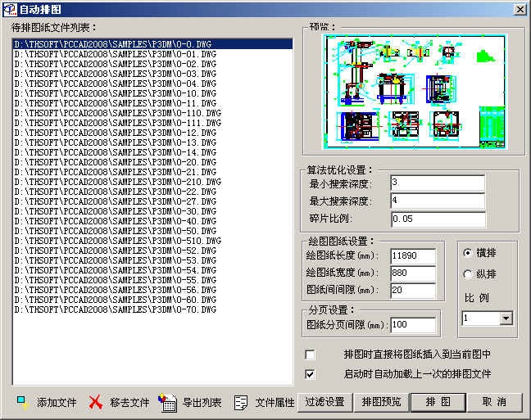This screenshot has height=420, width=531.
Task: Select the 纵排 vertical layout radio button
Action: coord(468,274)
